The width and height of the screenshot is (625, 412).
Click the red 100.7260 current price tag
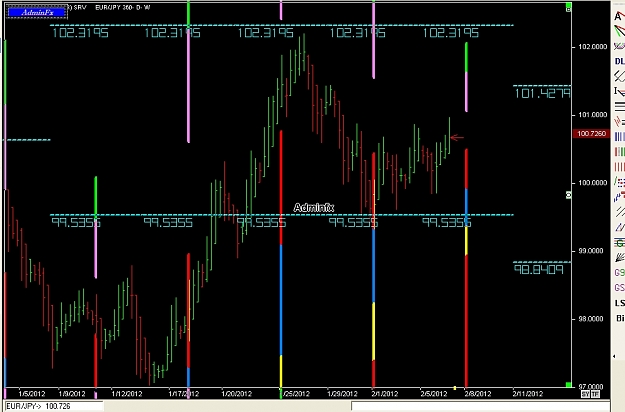pos(592,133)
